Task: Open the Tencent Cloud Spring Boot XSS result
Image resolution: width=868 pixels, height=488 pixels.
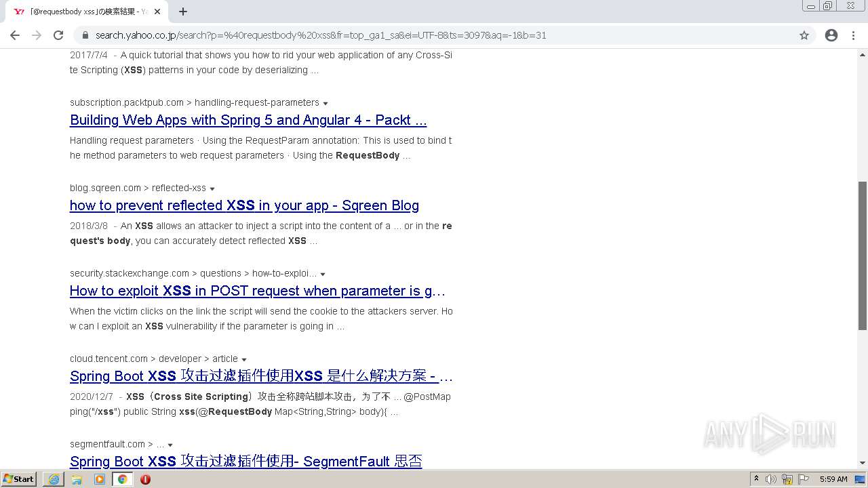Action: click(x=261, y=376)
